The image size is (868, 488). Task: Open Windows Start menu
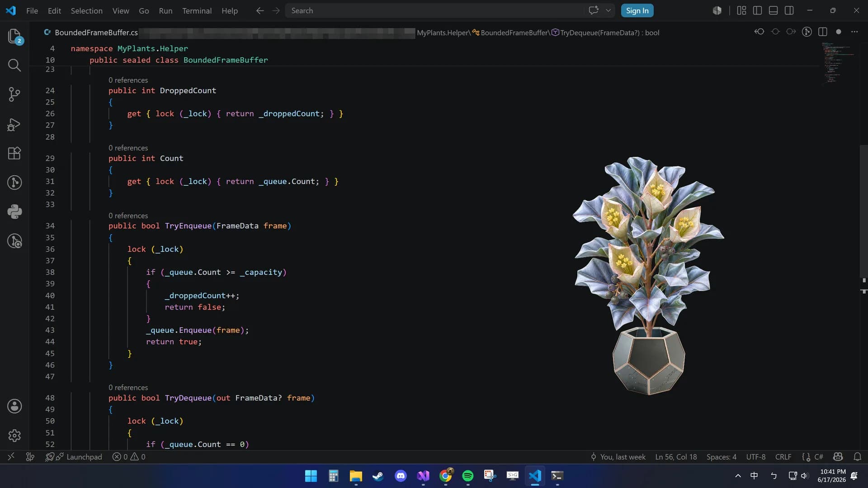[311, 476]
